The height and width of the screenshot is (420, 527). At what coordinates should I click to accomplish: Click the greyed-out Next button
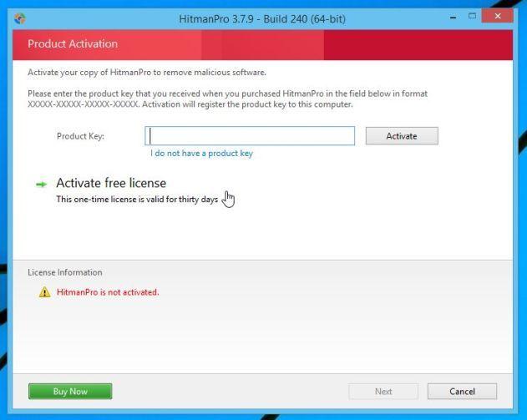(383, 391)
